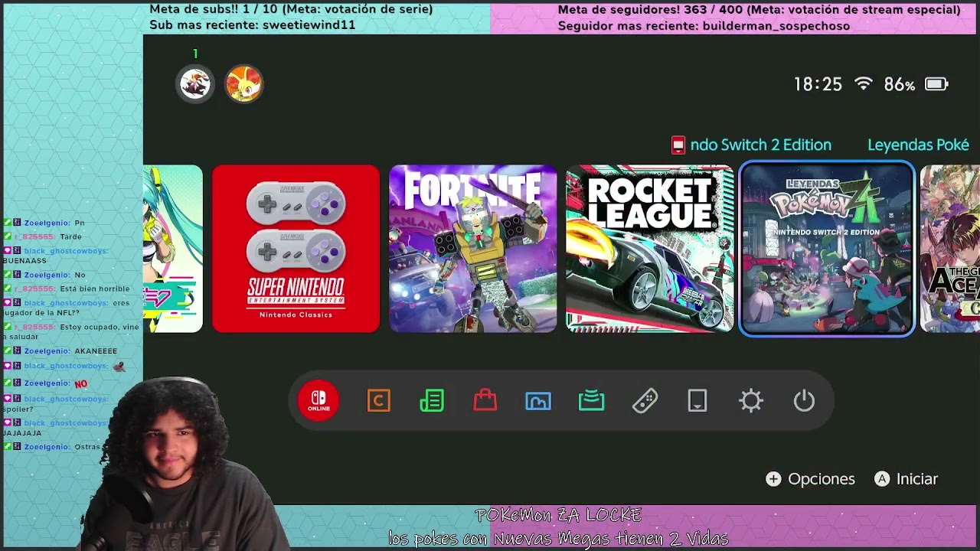Open Nintendo Switch Online icon

(x=318, y=400)
